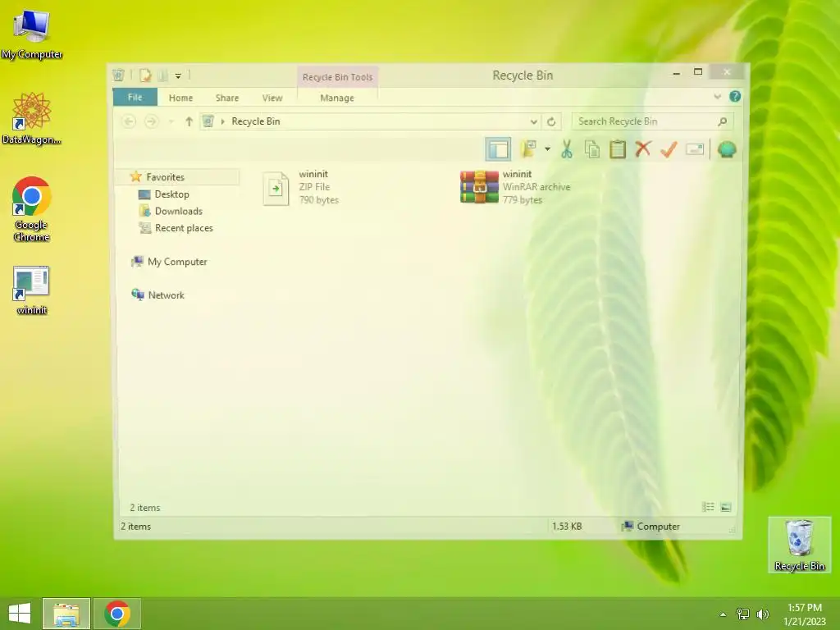Click the Recycle Bin icon in address bar
840x630 pixels.
[x=208, y=121]
